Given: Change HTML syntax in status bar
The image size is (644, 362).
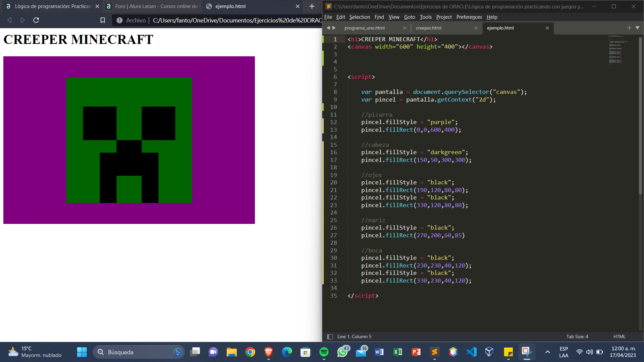Looking at the screenshot, I should click(619, 337).
